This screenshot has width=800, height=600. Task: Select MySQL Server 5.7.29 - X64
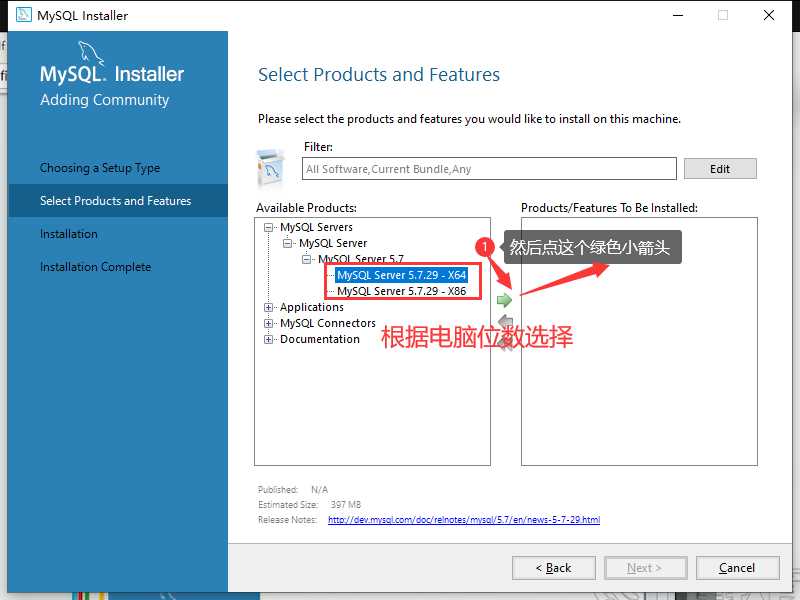point(402,275)
